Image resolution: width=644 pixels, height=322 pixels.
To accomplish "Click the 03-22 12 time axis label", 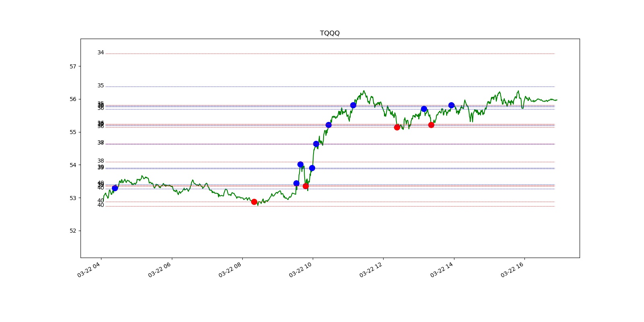I will pos(371,270).
